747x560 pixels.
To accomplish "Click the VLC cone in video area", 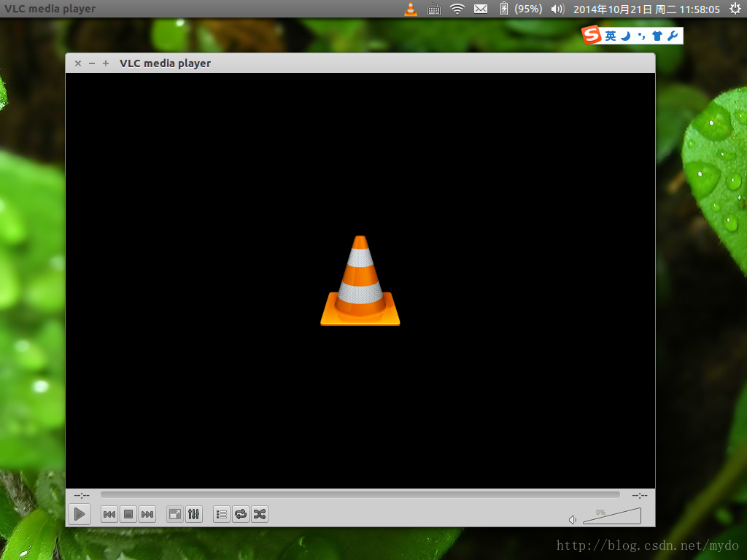I will (360, 281).
